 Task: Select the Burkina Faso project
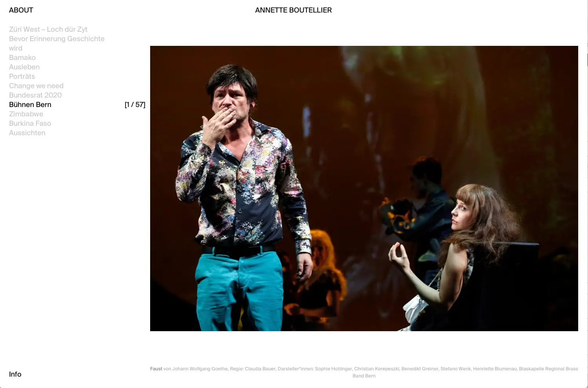tap(30, 123)
